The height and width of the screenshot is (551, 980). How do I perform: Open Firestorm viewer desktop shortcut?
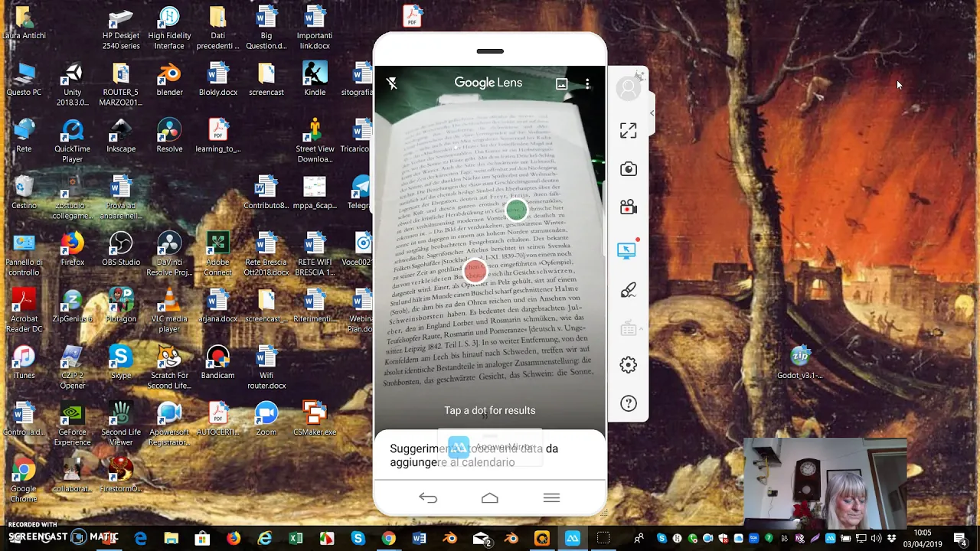click(121, 476)
